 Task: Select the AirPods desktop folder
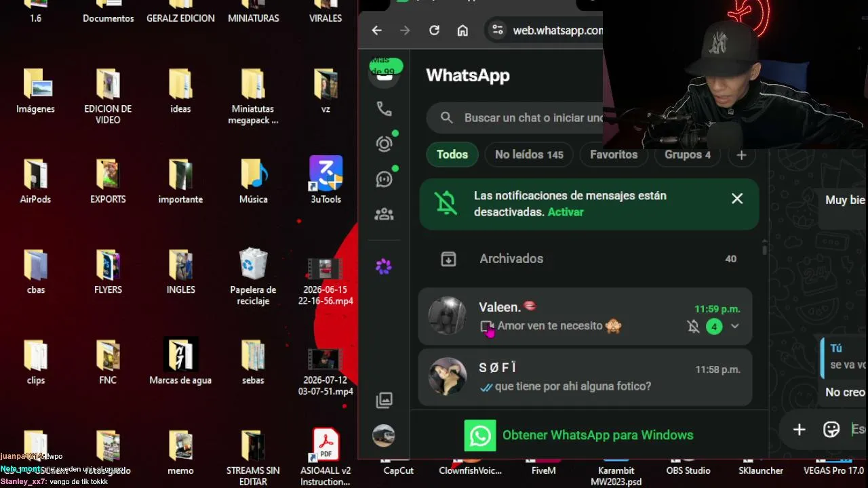coord(36,182)
